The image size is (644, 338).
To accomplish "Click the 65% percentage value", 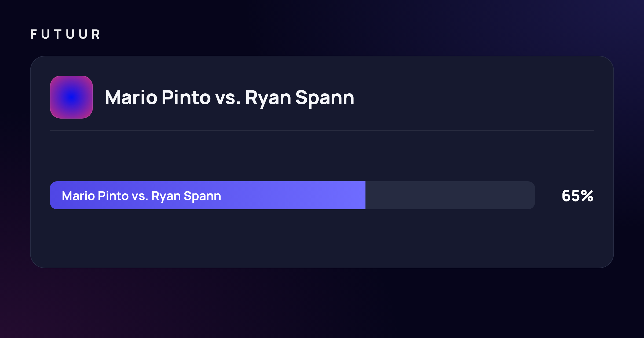I will 577,196.
